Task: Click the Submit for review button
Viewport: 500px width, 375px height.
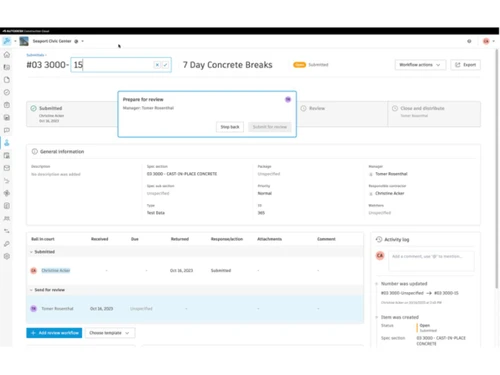Action: click(270, 127)
